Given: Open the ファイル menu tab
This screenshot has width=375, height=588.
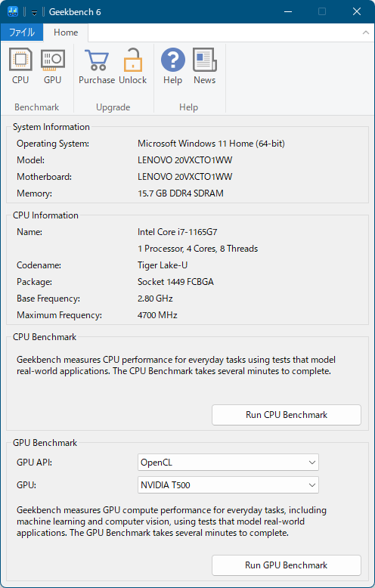Looking at the screenshot, I should point(22,32).
